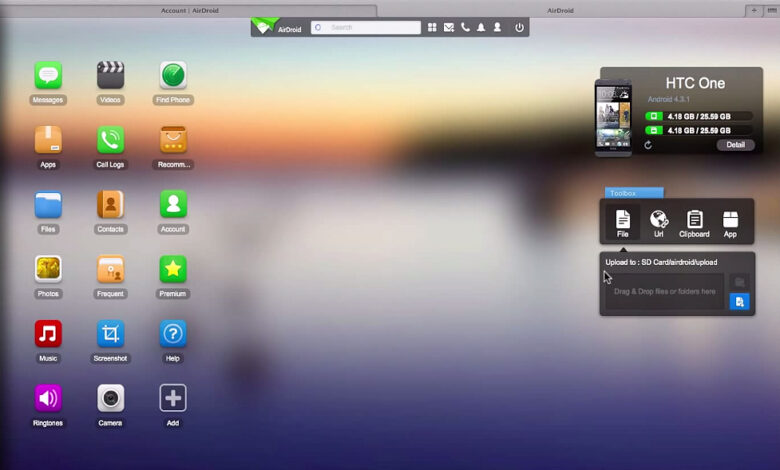The height and width of the screenshot is (470, 780).
Task: Open the Frequent contacts icon
Action: pos(110,269)
